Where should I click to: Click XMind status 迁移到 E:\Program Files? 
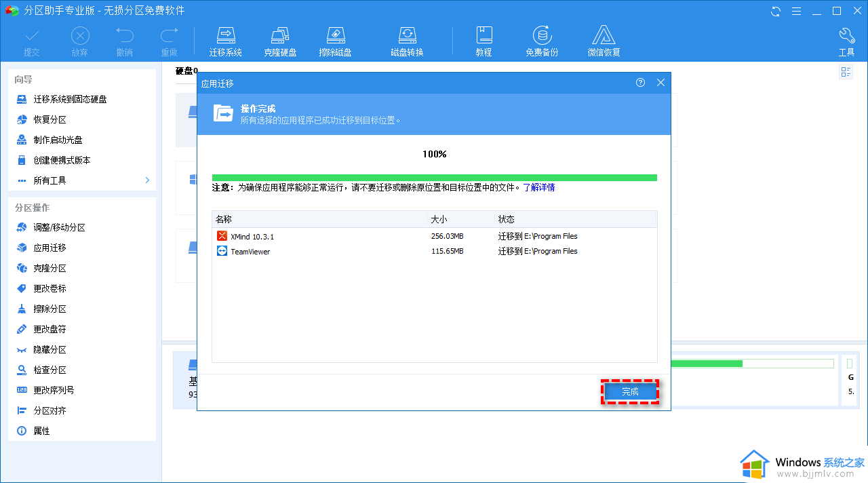coord(538,236)
